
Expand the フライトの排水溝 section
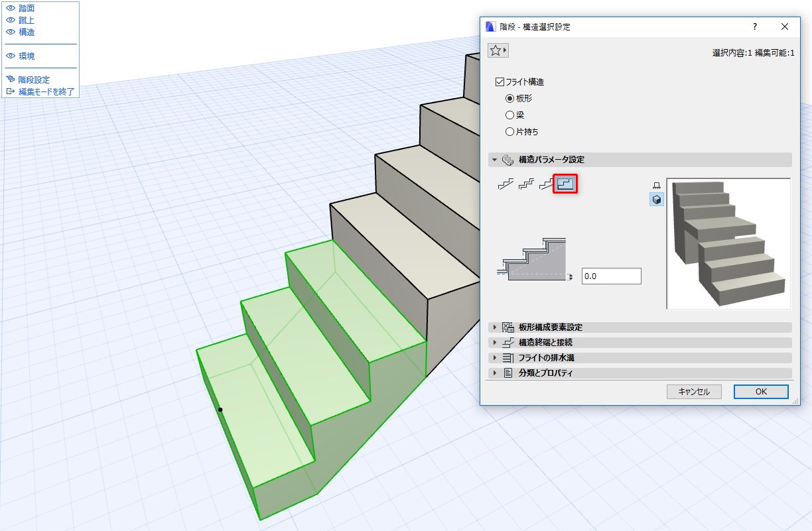coord(641,358)
